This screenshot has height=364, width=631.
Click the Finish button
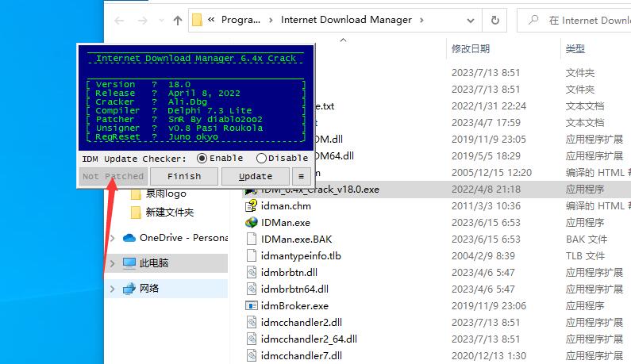[x=184, y=176]
